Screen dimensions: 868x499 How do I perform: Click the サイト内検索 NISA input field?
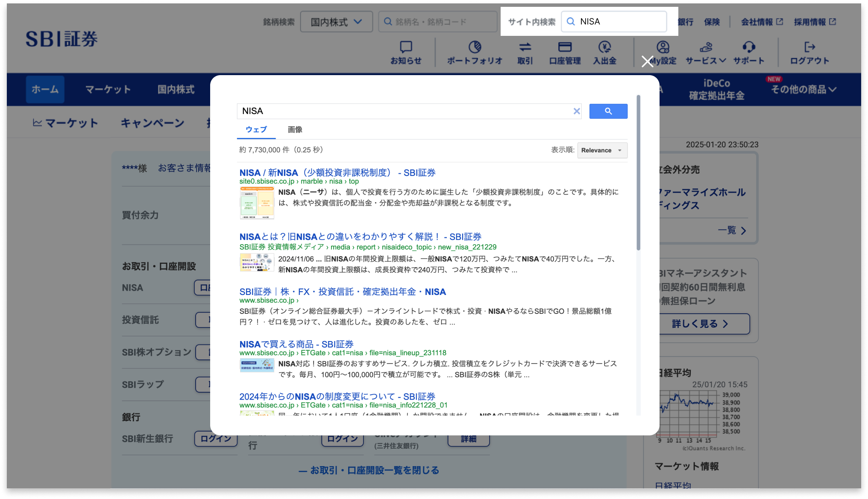click(x=614, y=22)
